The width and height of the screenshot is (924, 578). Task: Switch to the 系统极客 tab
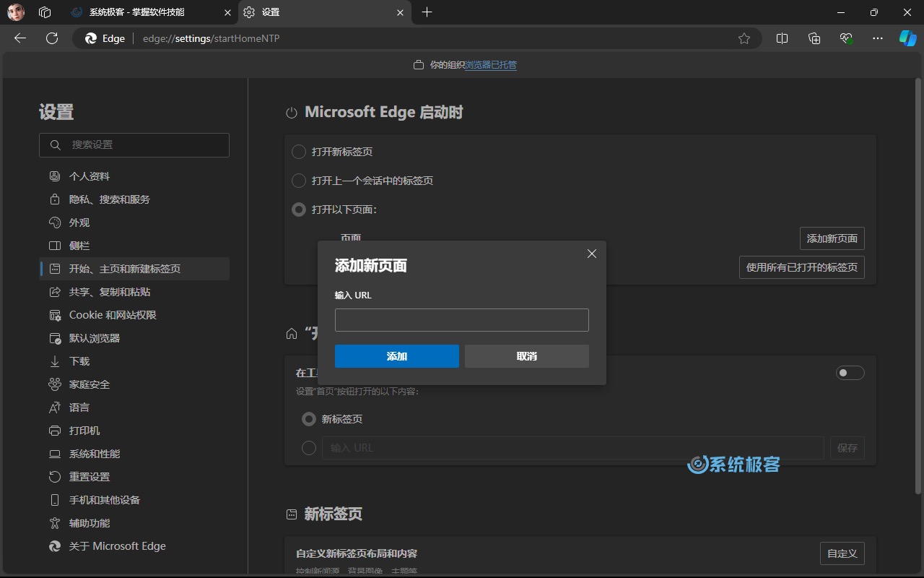click(x=150, y=12)
